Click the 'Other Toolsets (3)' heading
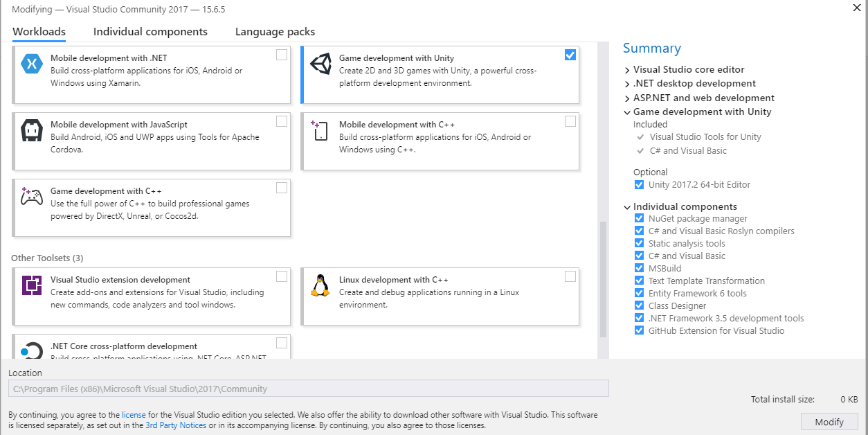The width and height of the screenshot is (868, 435). click(47, 258)
